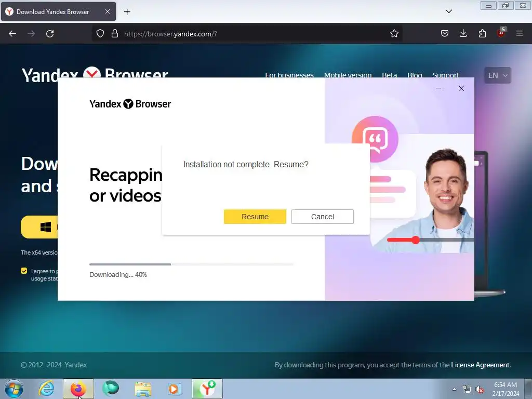Open the Blog link in the header
This screenshot has height=399, width=532.
coord(415,75)
